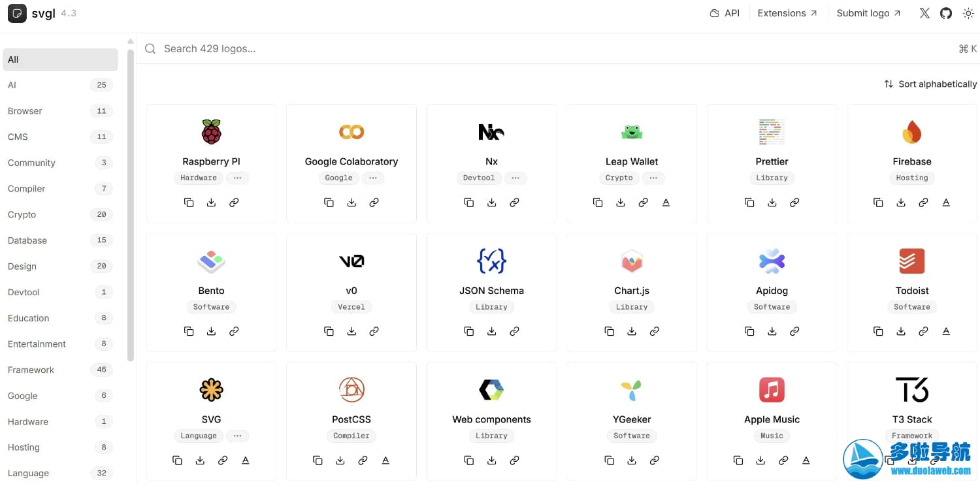Click the Leap Wallet wordmark icon
This screenshot has height=484, width=980.
[666, 202]
